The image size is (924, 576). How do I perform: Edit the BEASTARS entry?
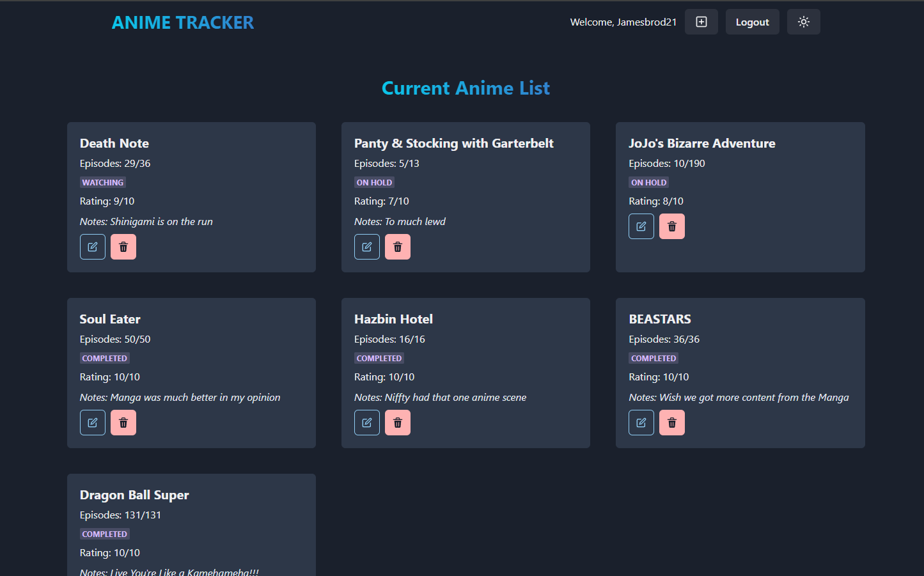pos(641,423)
